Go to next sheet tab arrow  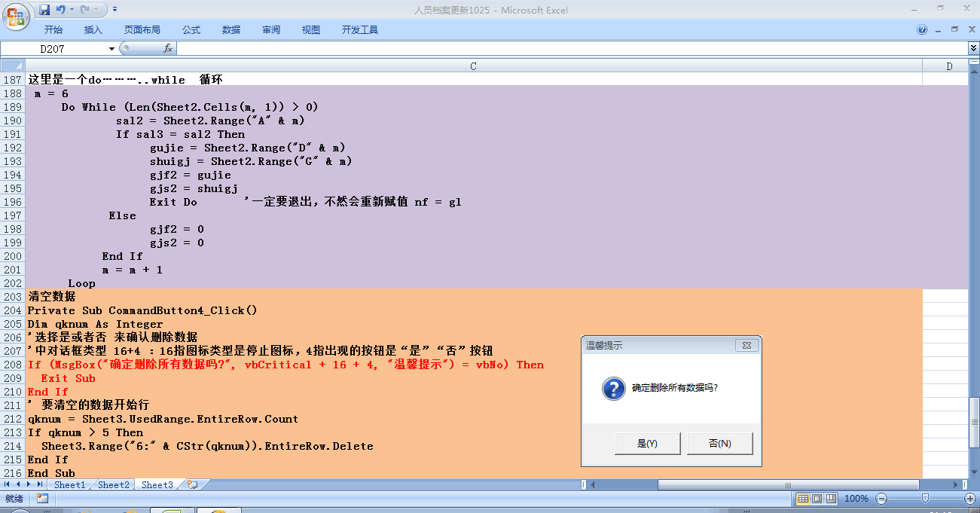click(29, 484)
